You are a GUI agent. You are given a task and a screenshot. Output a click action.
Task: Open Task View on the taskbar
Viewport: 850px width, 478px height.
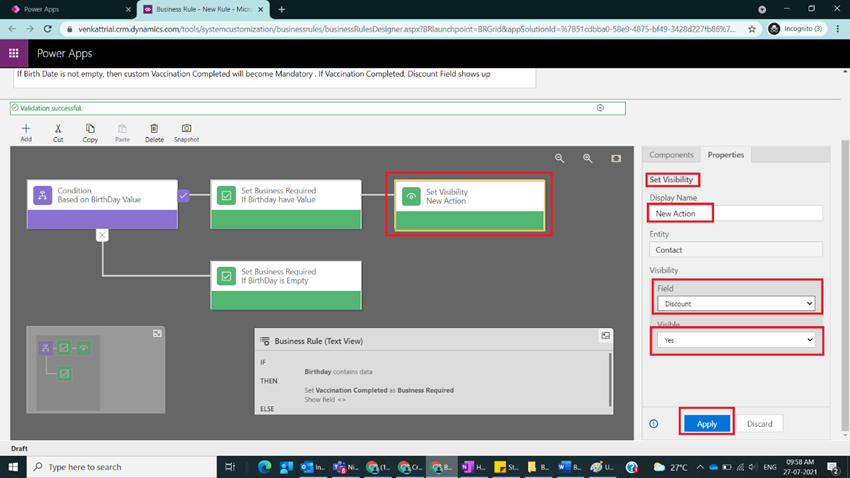point(230,467)
